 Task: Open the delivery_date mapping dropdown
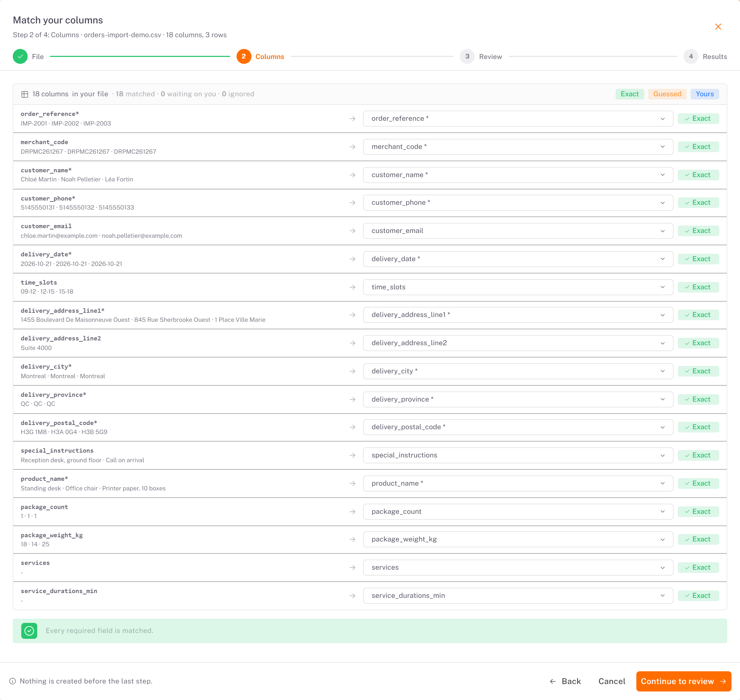(518, 259)
